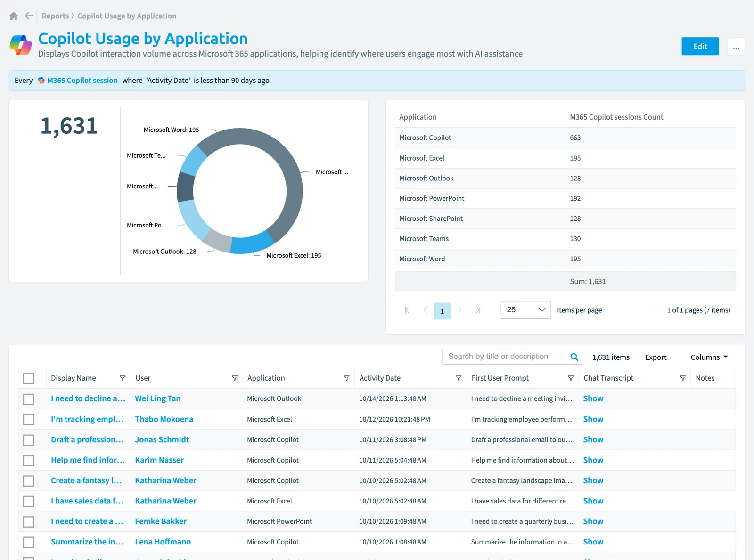
Task: Open the 'Draft a profession…' session link
Action: pos(87,439)
